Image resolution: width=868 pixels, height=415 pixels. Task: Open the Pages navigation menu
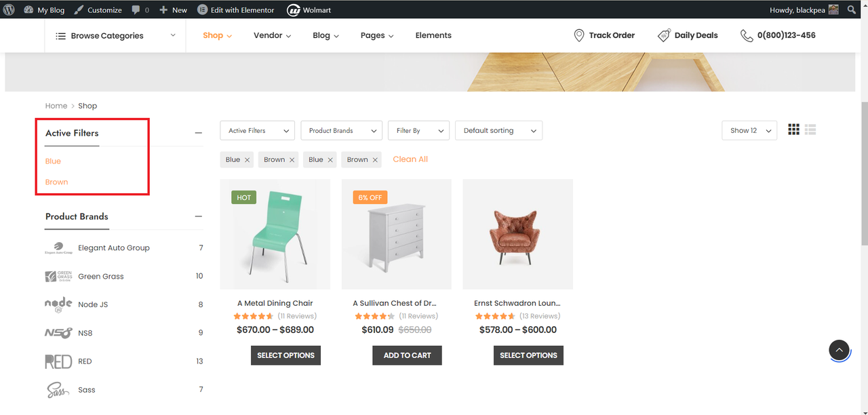coord(377,35)
